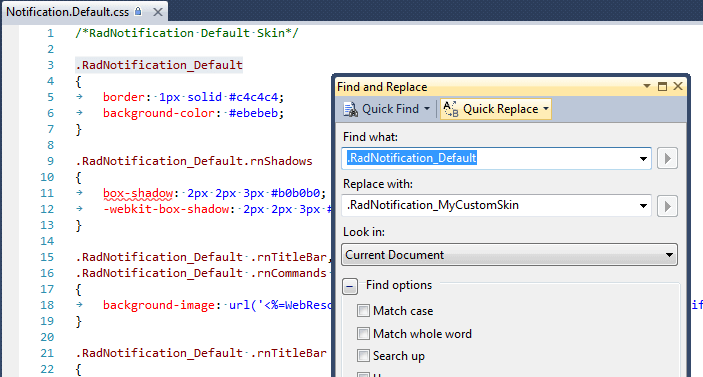Click the expression builder arrow beside Replace with
This screenshot has width=703, height=377.
pos(667,206)
